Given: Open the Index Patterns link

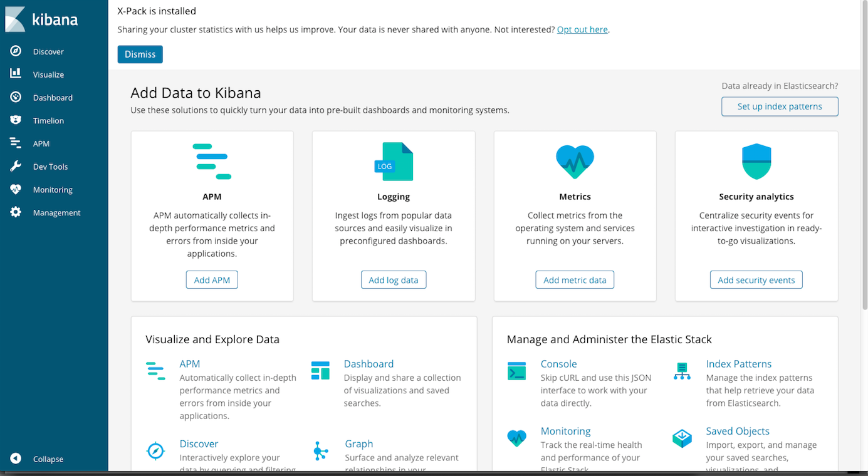Looking at the screenshot, I should tap(738, 364).
